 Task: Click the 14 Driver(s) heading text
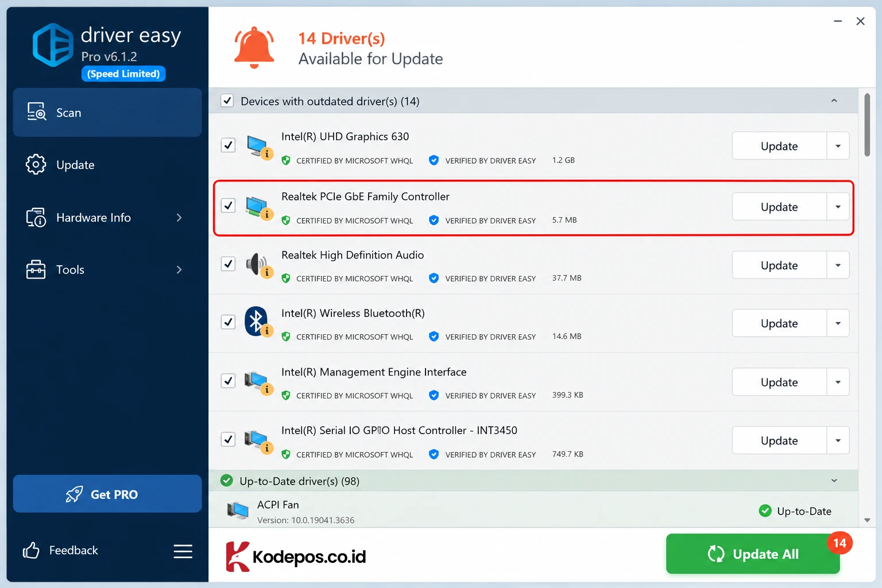pos(342,38)
